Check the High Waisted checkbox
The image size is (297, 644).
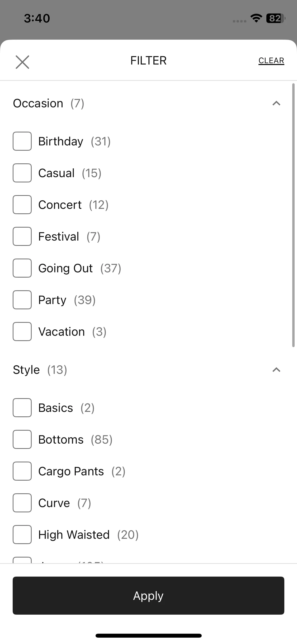tap(22, 535)
